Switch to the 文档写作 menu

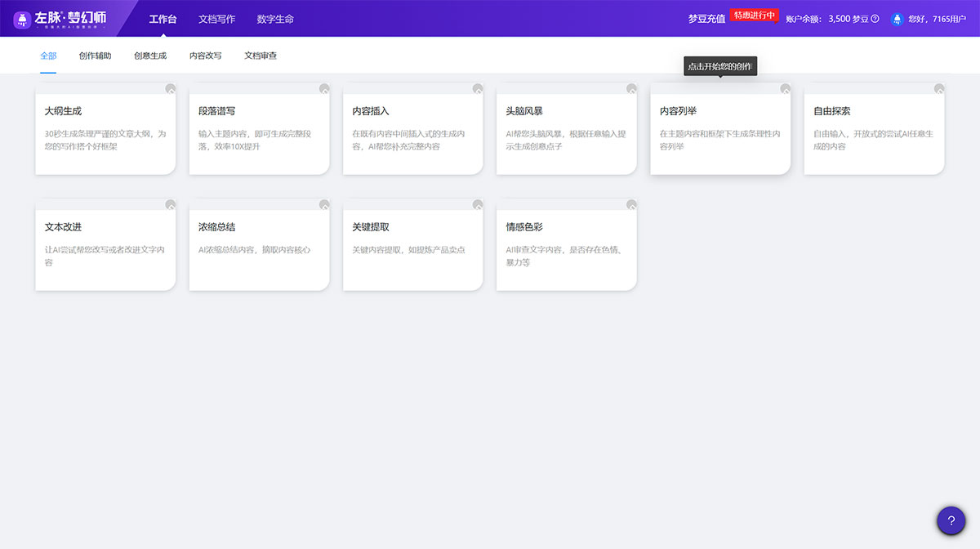(216, 19)
